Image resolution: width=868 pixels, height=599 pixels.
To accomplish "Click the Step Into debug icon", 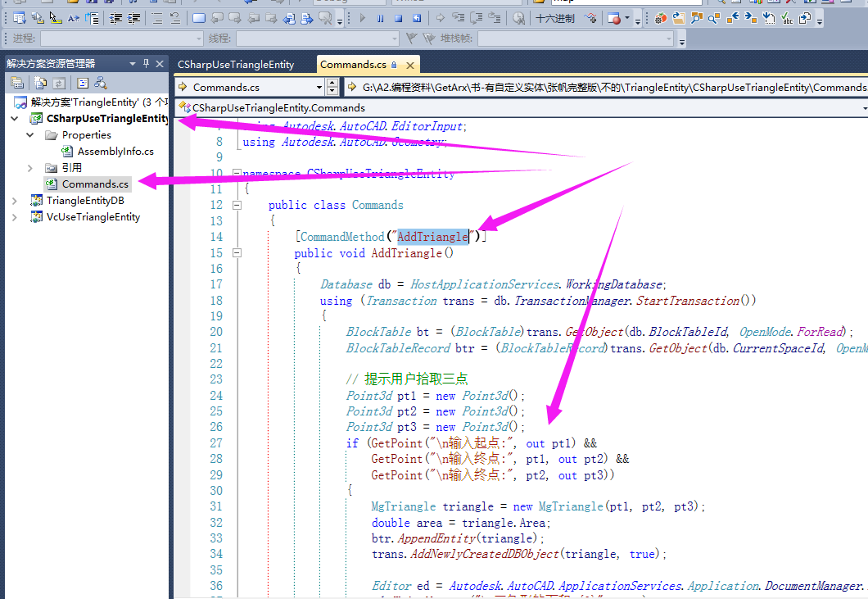I will 459,18.
